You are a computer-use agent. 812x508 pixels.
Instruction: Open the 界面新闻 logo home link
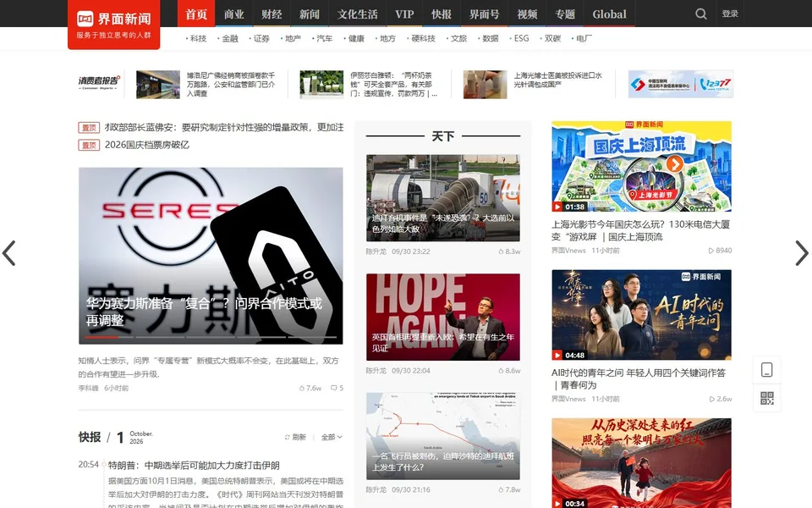[x=114, y=25]
